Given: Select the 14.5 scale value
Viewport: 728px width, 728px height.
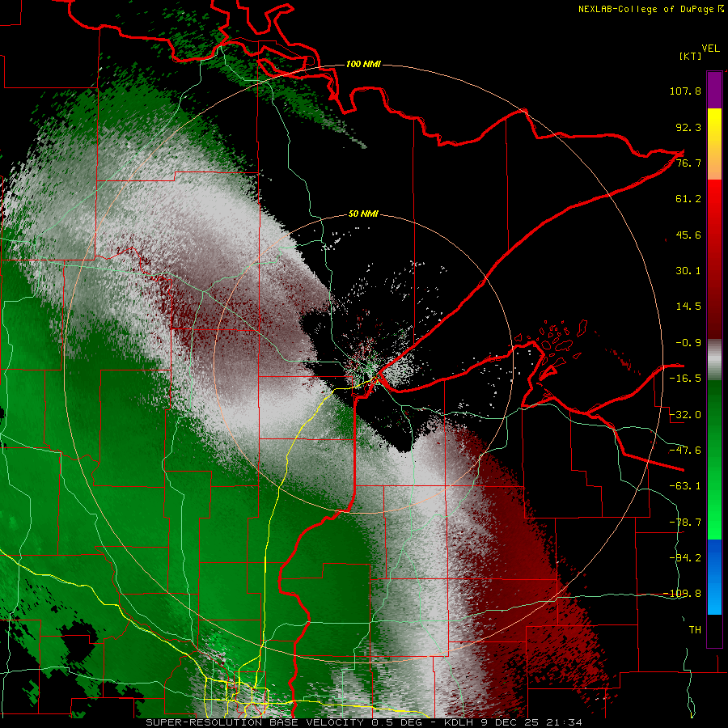Looking at the screenshot, I should coord(688,307).
